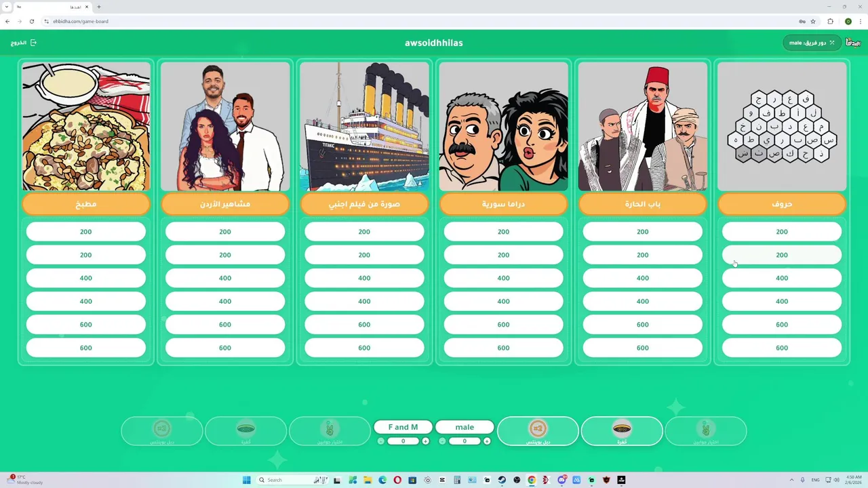Viewport: 868px width, 488px height.
Task: Reload the page in Chrome
Action: pos(33,21)
